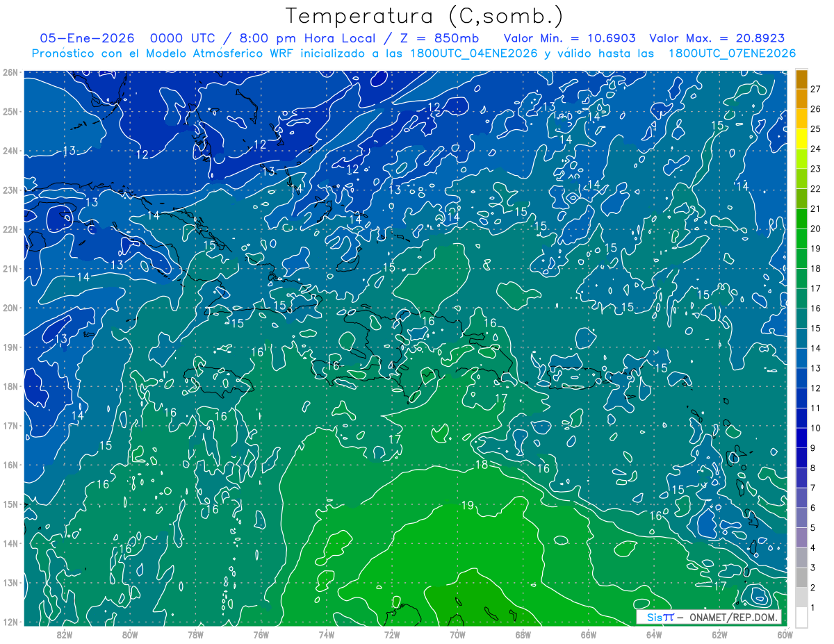Click the 15N latitude label
Viewport: 834px width, 644px height.
[x=10, y=504]
